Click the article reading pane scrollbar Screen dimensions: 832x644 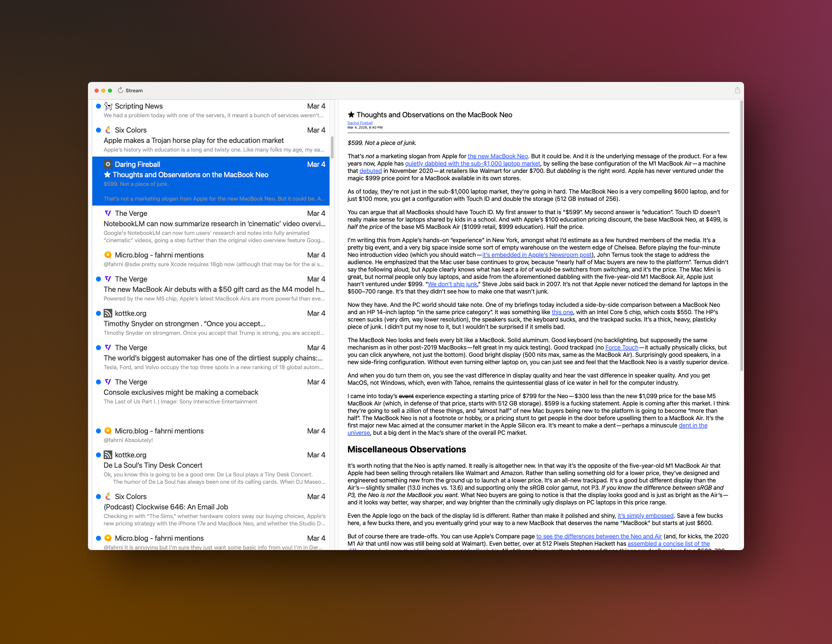741,236
